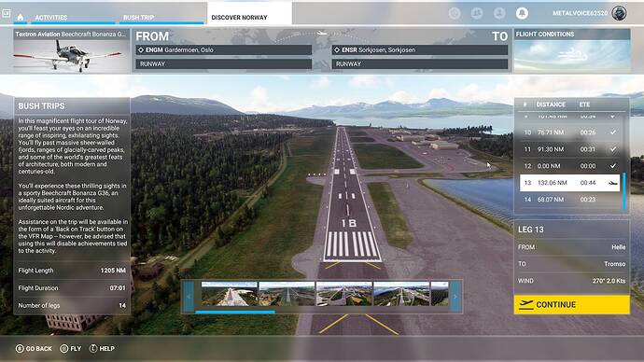The image size is (644, 362).
Task: Click the Textron Aviation Beechcraft Bonanza aircraft card
Action: 72,51
